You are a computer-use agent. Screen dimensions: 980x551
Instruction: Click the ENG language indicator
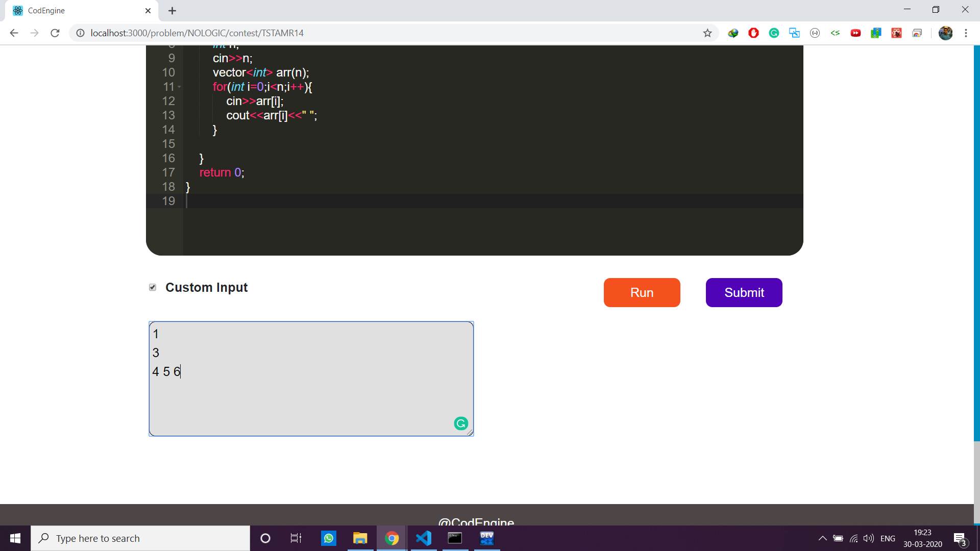point(888,538)
